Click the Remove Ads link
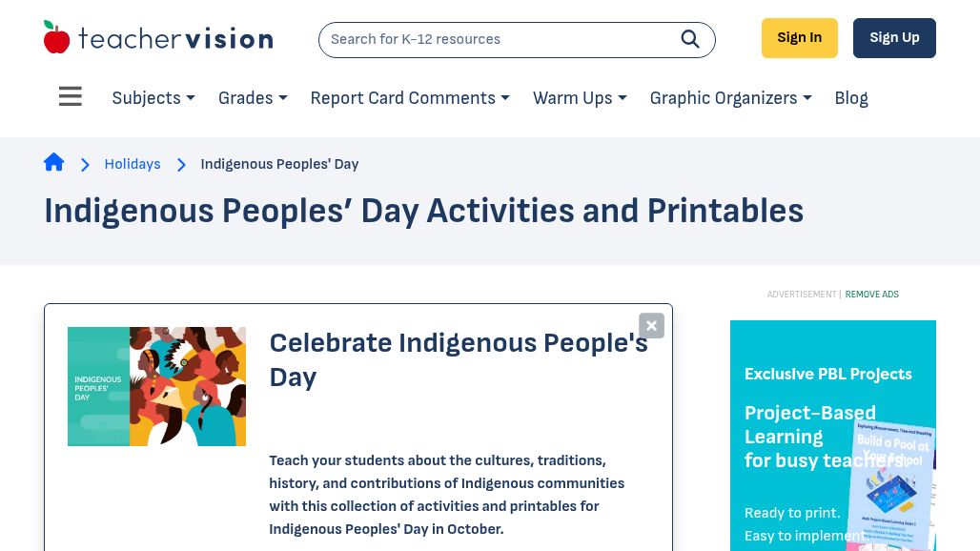980x551 pixels. 872,295
